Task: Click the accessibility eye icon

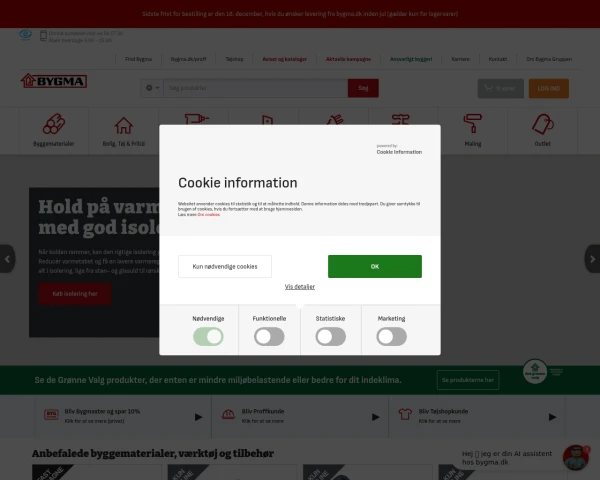Action: 26,35
